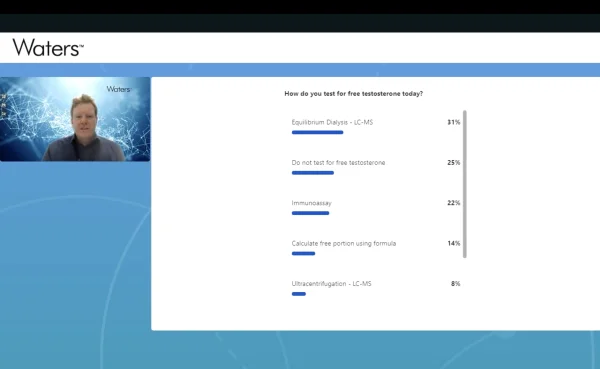Viewport: 600px width, 369px height.
Task: Click the 8% result value
Action: point(455,284)
